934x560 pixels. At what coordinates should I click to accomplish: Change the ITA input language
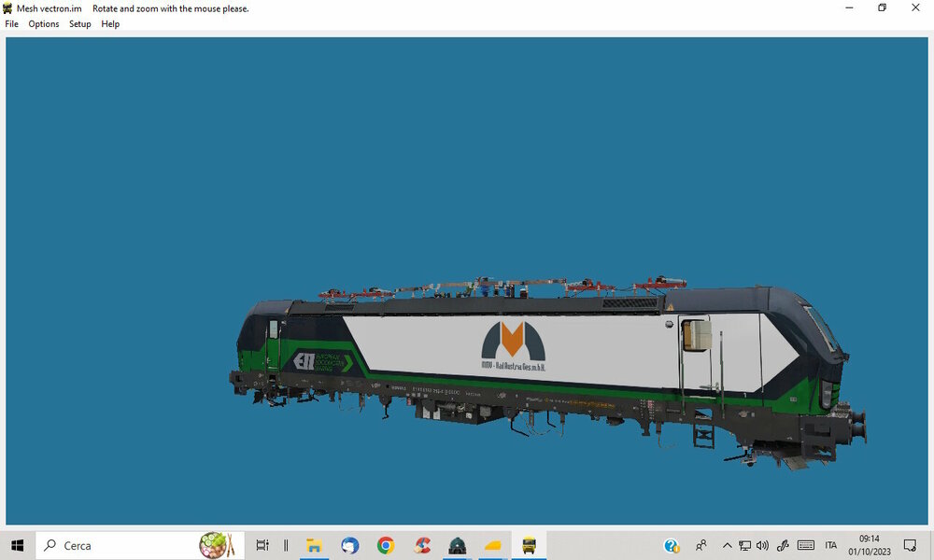pyautogui.click(x=831, y=545)
